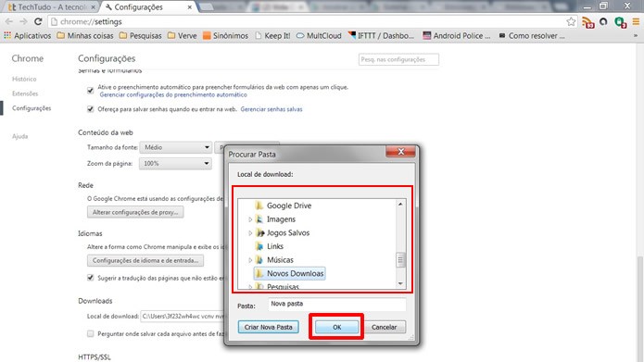Open the Como resolver bookmark
The image size is (644, 362).
(532, 36)
